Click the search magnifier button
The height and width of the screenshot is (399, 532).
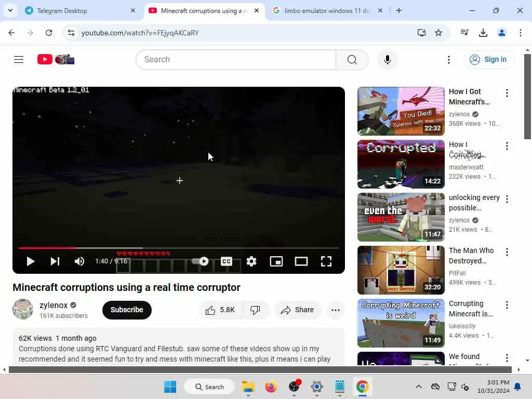click(x=352, y=60)
